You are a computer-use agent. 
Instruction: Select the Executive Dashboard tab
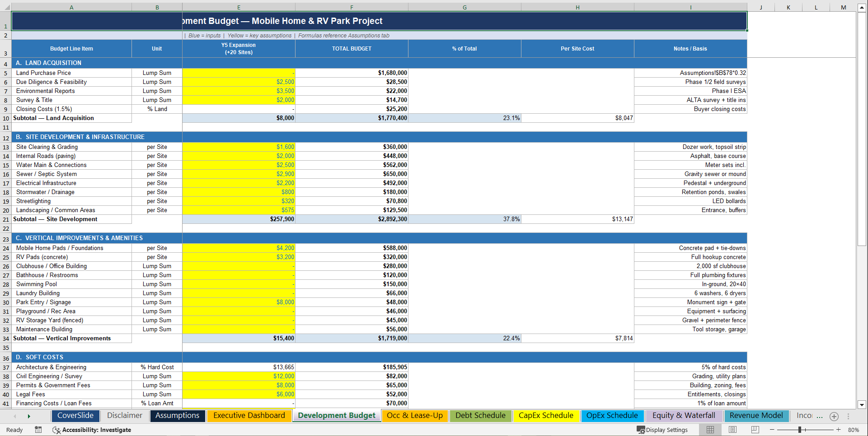coord(249,416)
